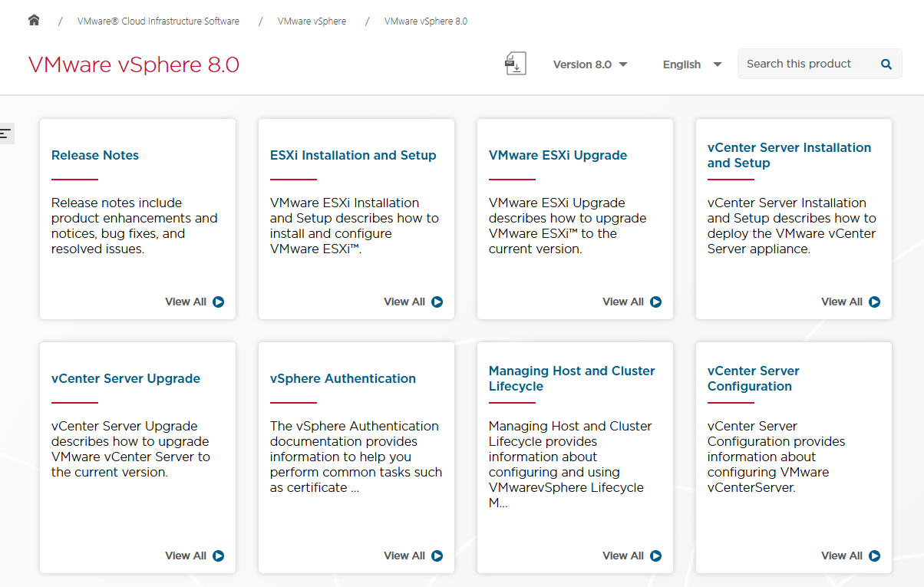Click View All text under Managing Host and Cluster

(x=623, y=556)
